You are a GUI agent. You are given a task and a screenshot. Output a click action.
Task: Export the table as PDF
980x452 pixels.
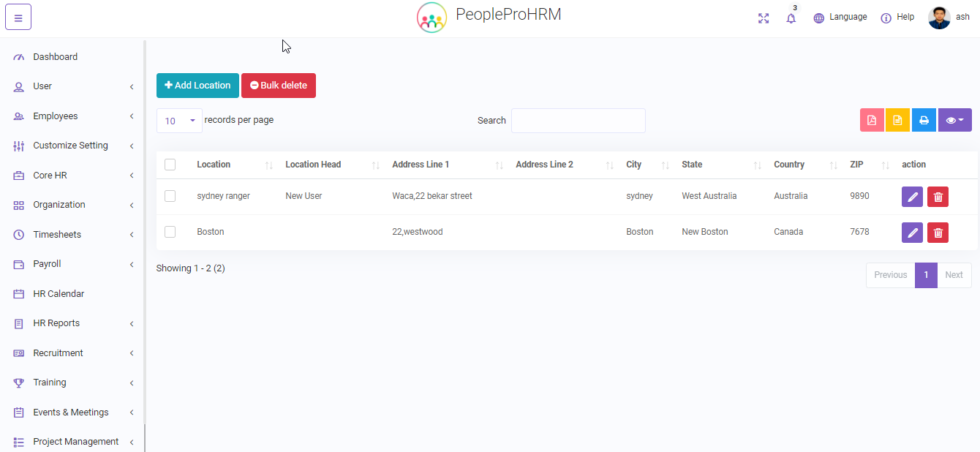click(x=872, y=120)
